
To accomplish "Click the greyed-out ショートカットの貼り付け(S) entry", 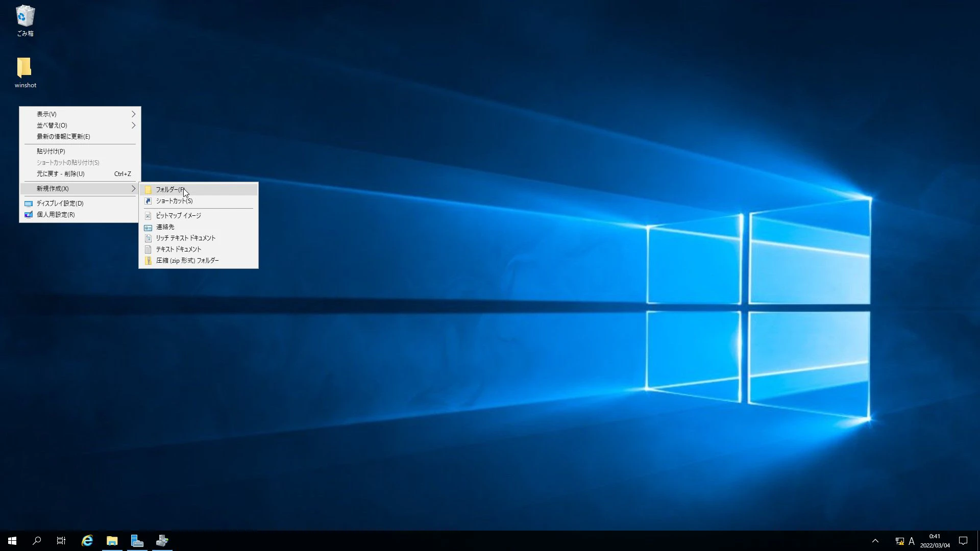I will 80,163.
